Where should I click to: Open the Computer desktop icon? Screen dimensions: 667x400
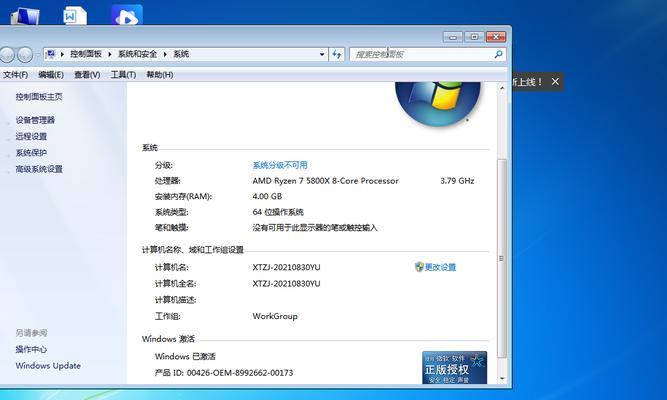tap(26, 16)
